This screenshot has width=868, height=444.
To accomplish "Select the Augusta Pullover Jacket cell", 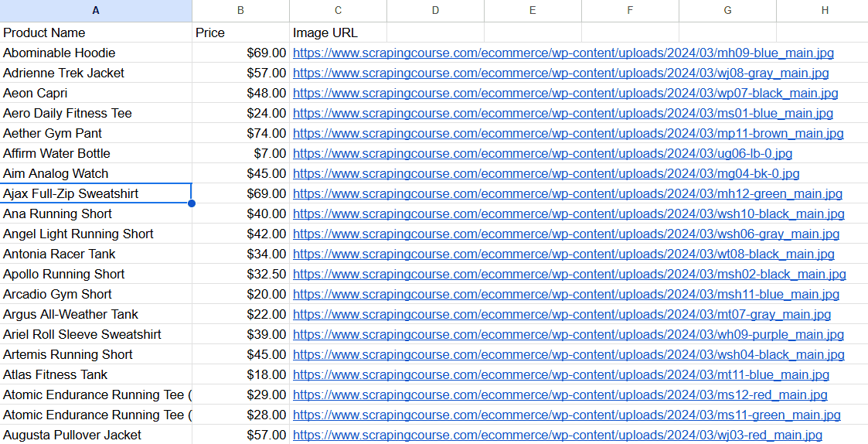I will click(96, 435).
